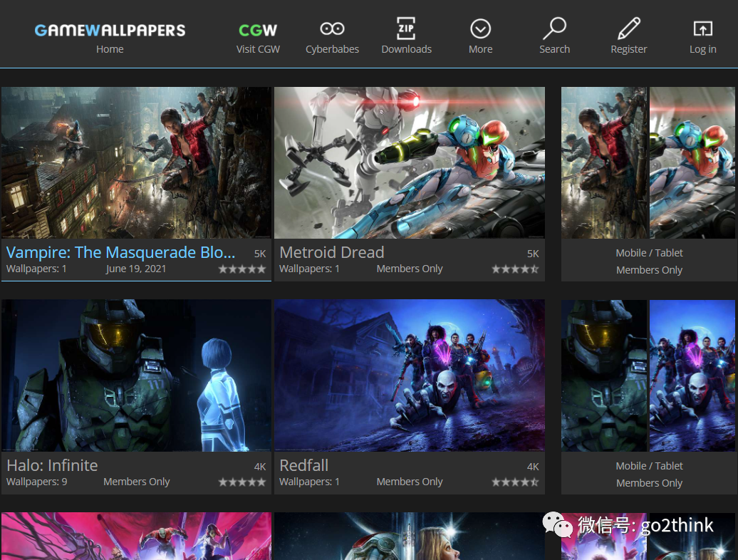The image size is (738, 560).
Task: Open the Vampire mobile wallpaper thumbnail
Action: point(604,162)
